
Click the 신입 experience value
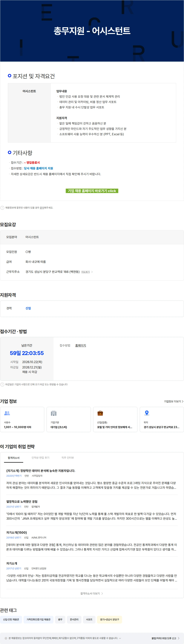tap(28, 308)
